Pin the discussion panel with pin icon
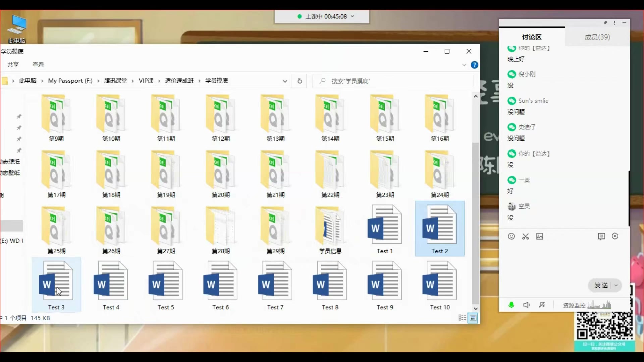 (605, 23)
